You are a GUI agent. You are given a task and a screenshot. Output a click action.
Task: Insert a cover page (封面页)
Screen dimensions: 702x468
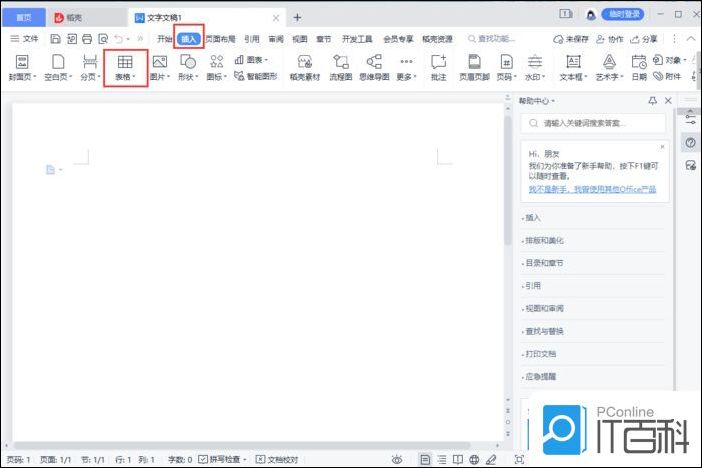(22, 68)
